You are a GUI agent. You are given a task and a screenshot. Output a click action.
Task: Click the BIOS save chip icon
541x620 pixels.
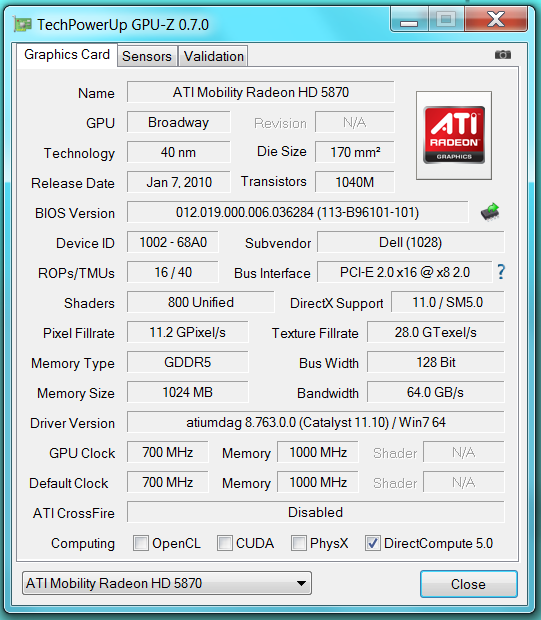point(490,212)
